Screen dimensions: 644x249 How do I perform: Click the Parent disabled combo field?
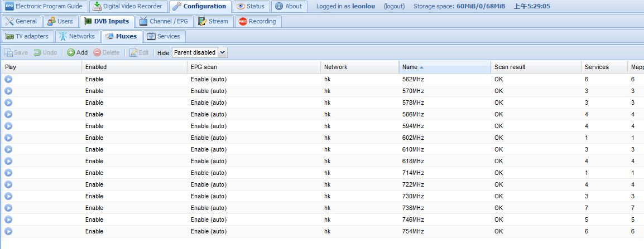pyautogui.click(x=195, y=52)
